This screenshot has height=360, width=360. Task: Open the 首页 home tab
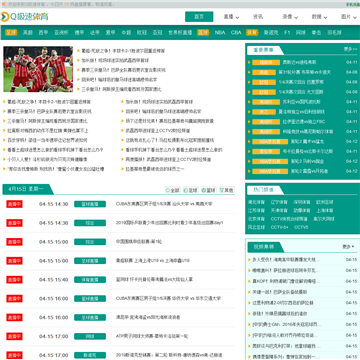199,17
